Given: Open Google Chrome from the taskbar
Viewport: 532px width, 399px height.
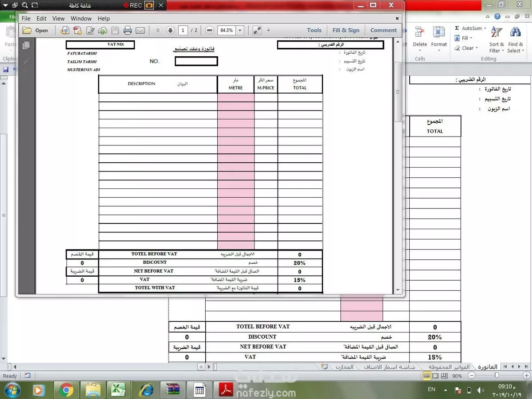Looking at the screenshot, I should 66,390.
